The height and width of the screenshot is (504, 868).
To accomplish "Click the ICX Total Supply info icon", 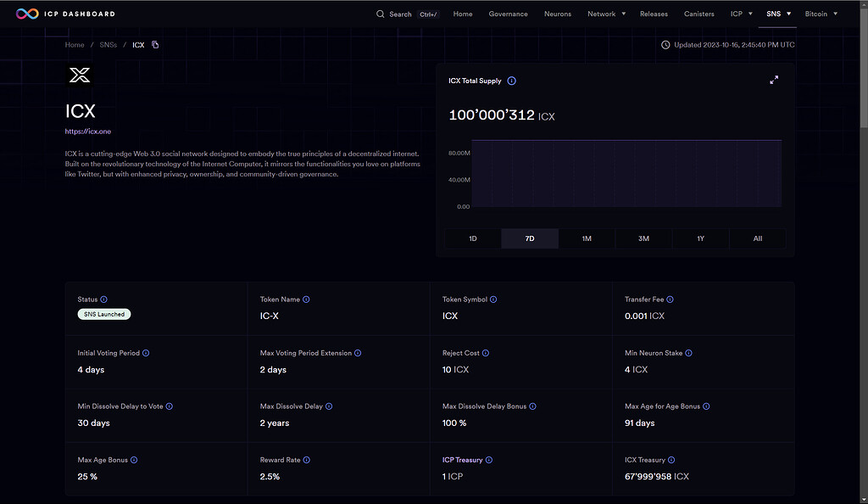I will click(511, 81).
